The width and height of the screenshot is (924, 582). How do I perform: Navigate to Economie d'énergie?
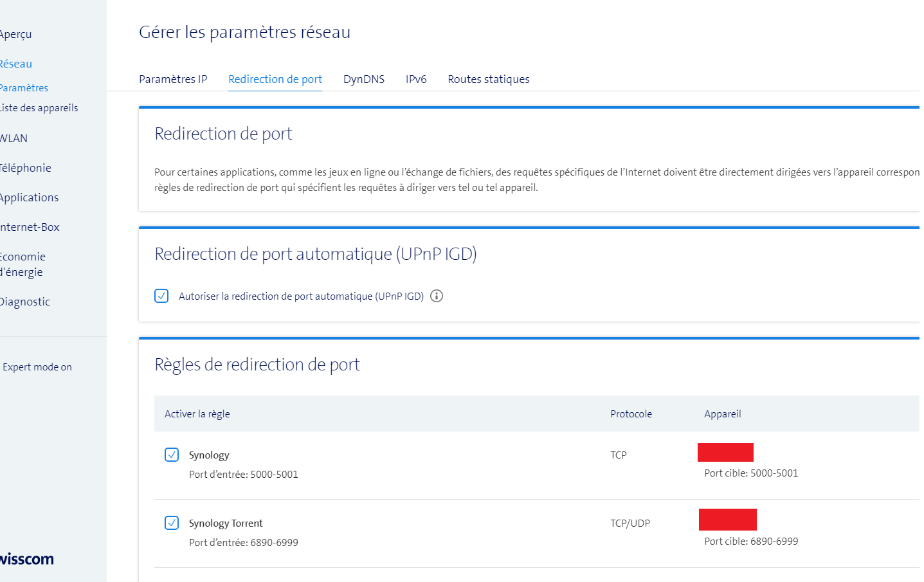point(23,264)
